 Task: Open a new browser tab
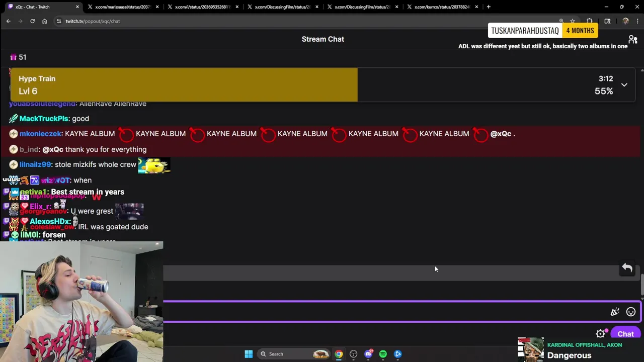[x=489, y=7]
